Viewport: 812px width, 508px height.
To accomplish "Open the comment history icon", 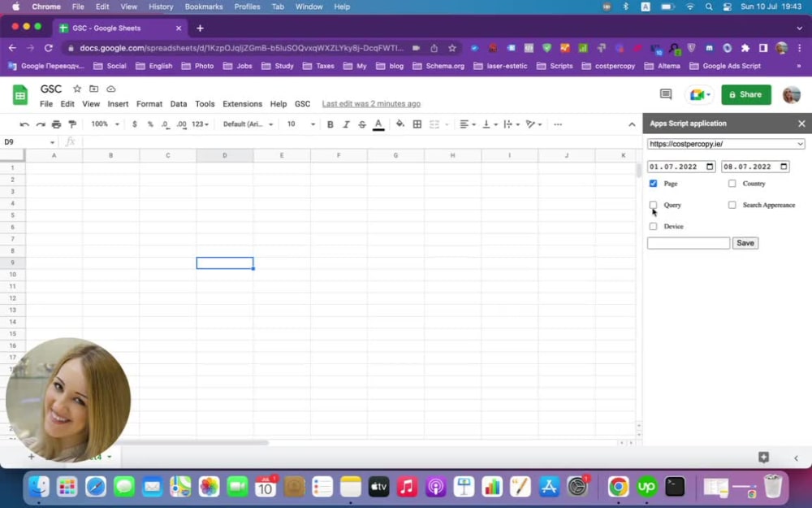I will 666,94.
